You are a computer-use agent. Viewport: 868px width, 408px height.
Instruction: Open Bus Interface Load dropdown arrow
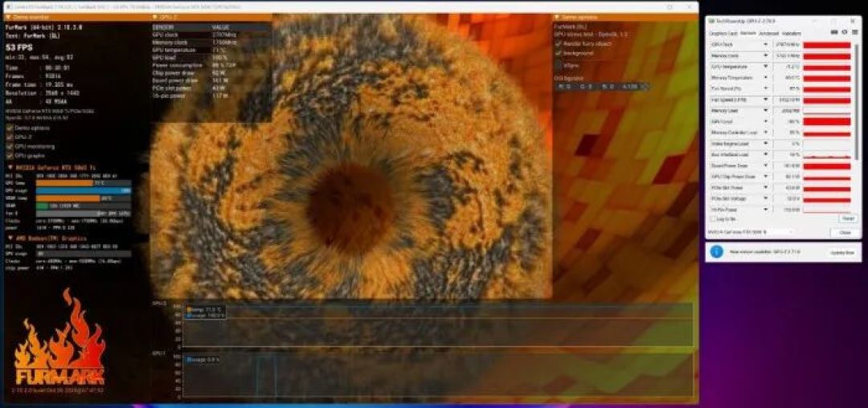click(766, 155)
